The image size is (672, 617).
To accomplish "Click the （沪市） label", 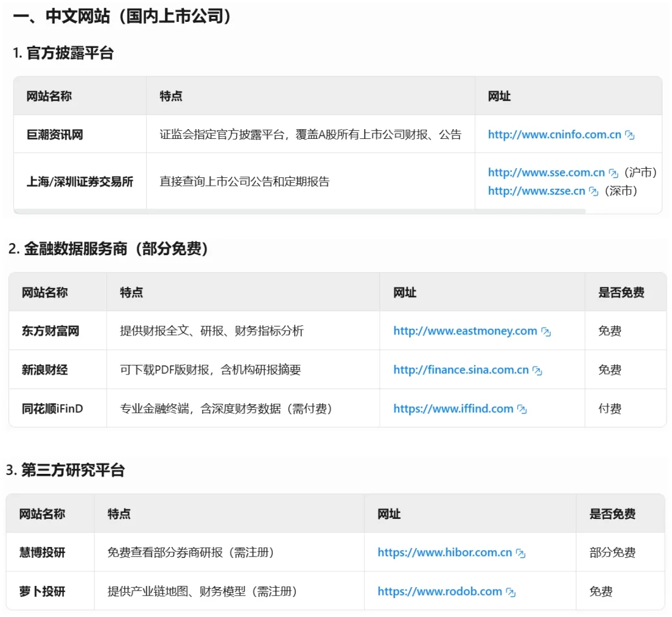I will pos(640,172).
